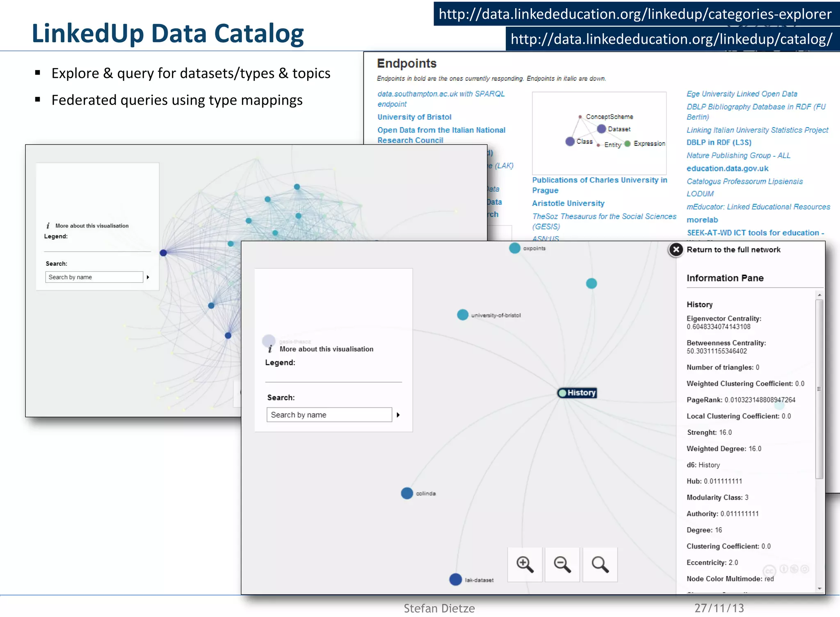
Task: Submit search with arrow in front panel
Action: 398,415
